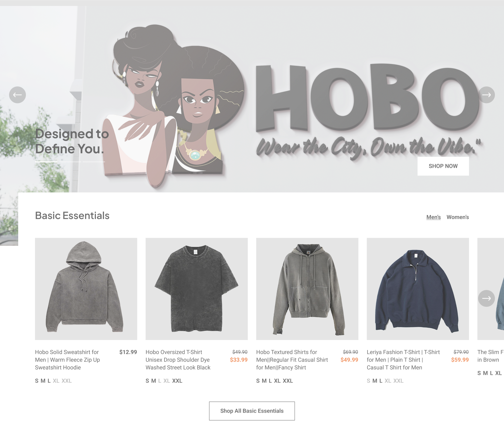Go to previous hero banner slide
Viewport: 504px width, 441px height.
point(17,95)
